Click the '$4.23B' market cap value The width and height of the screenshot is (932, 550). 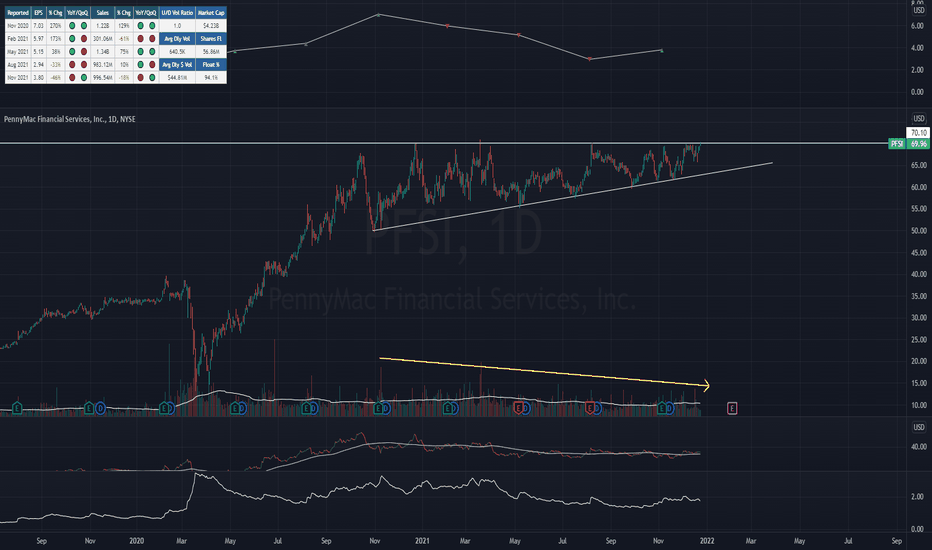[211, 26]
